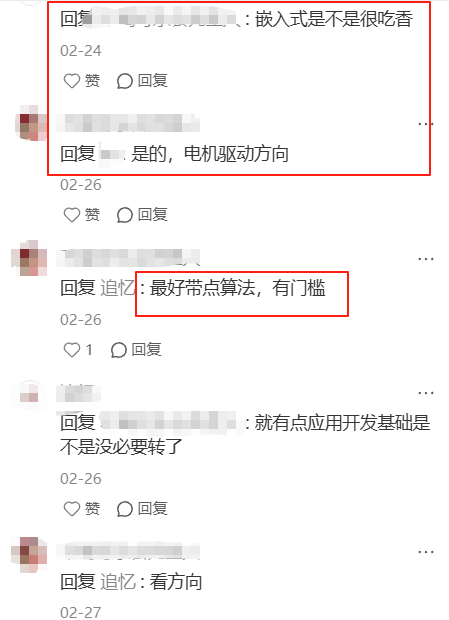Open more options for 电机驱动方向 comment
The width and height of the screenshot is (449, 620).
pyautogui.click(x=426, y=124)
